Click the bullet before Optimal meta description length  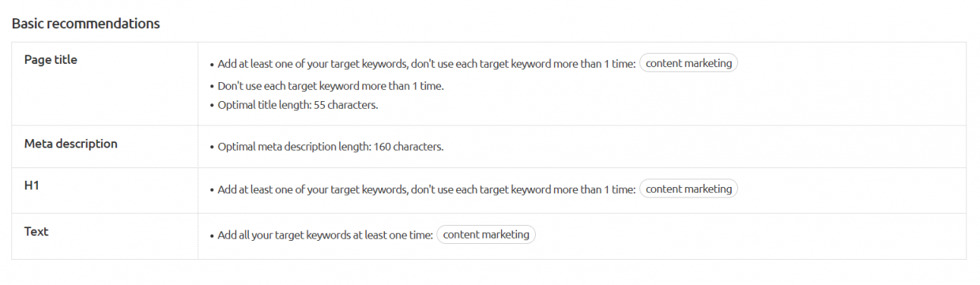tap(212, 148)
